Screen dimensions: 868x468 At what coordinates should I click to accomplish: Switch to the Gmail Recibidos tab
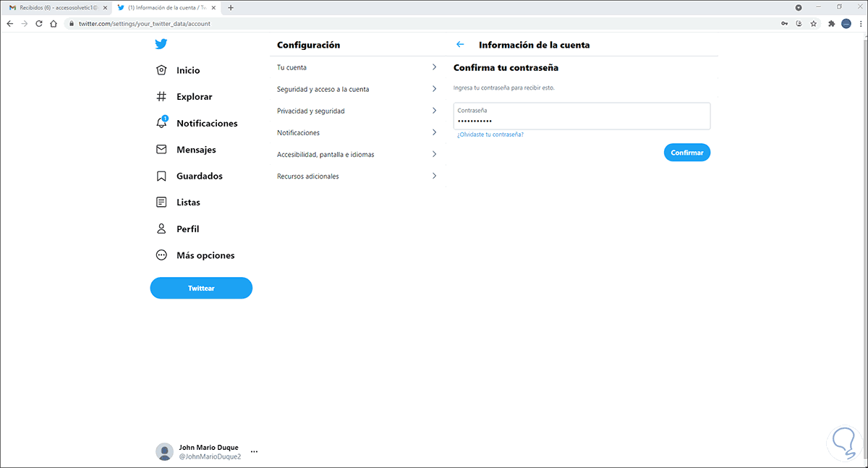click(56, 8)
